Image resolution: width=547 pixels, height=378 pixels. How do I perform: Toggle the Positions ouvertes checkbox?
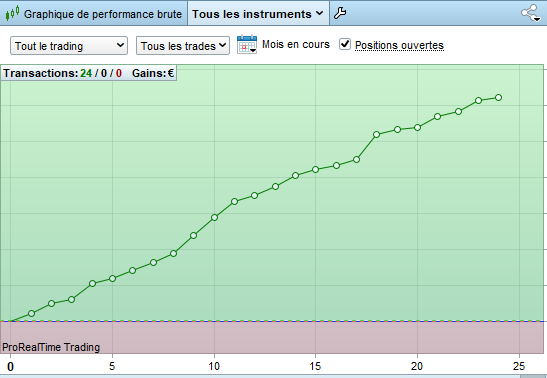(x=345, y=44)
